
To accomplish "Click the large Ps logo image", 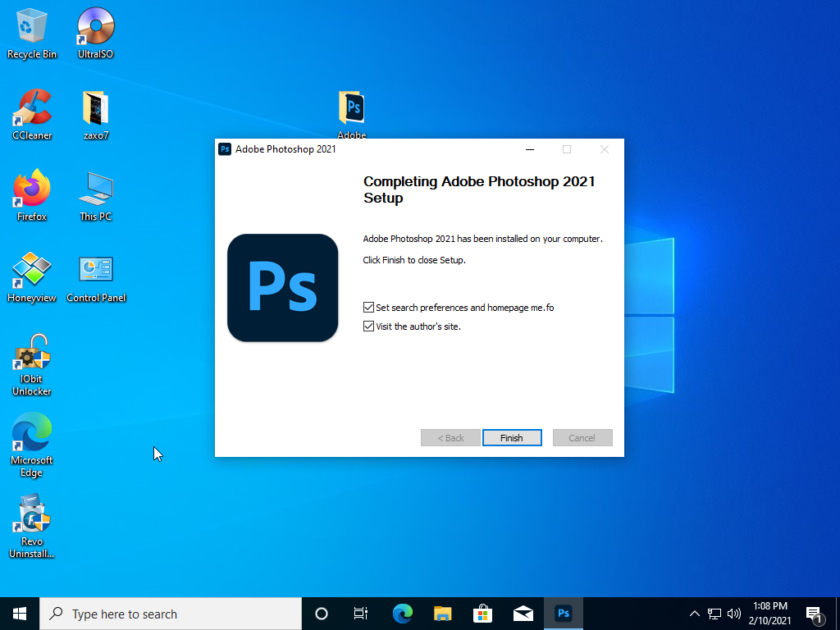I will pos(282,288).
